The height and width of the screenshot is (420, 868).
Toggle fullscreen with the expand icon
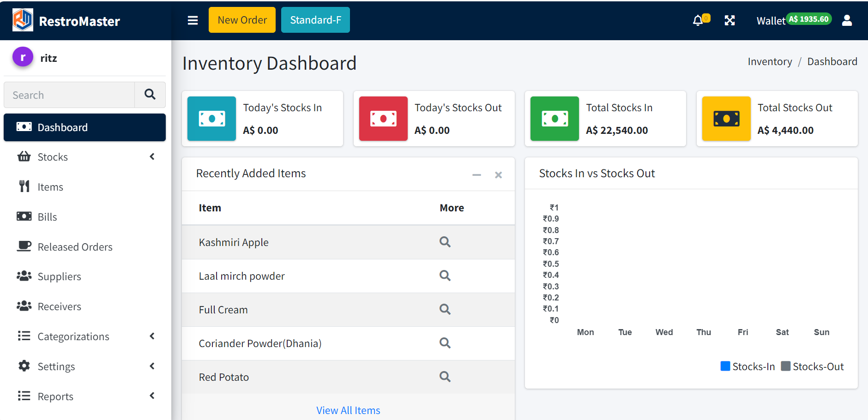(x=729, y=20)
